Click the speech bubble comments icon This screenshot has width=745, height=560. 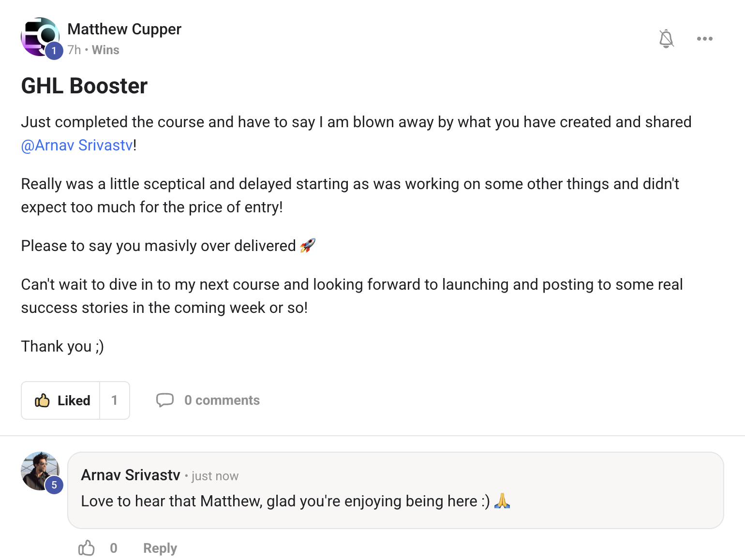click(164, 400)
